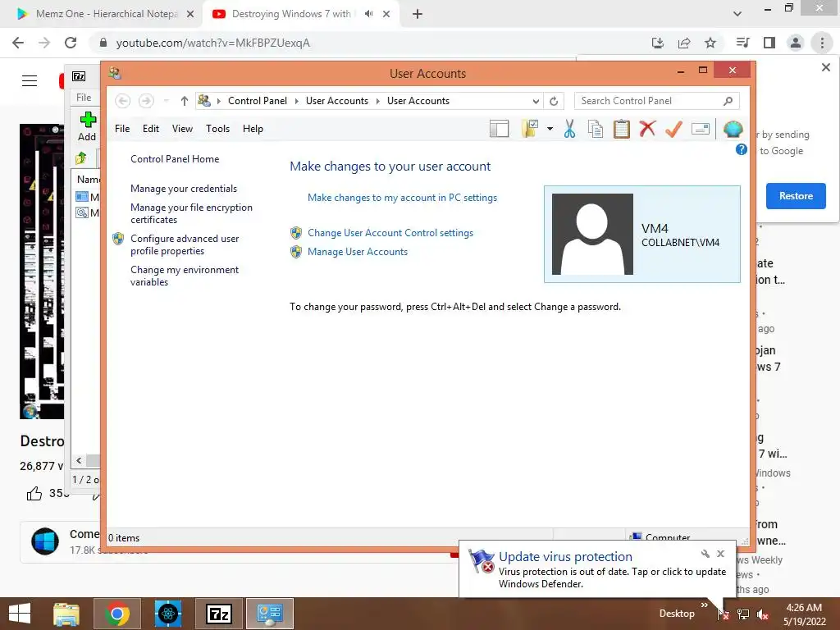The width and height of the screenshot is (840, 630).
Task: Open Manage your file encryption certificates
Action: [x=191, y=213]
